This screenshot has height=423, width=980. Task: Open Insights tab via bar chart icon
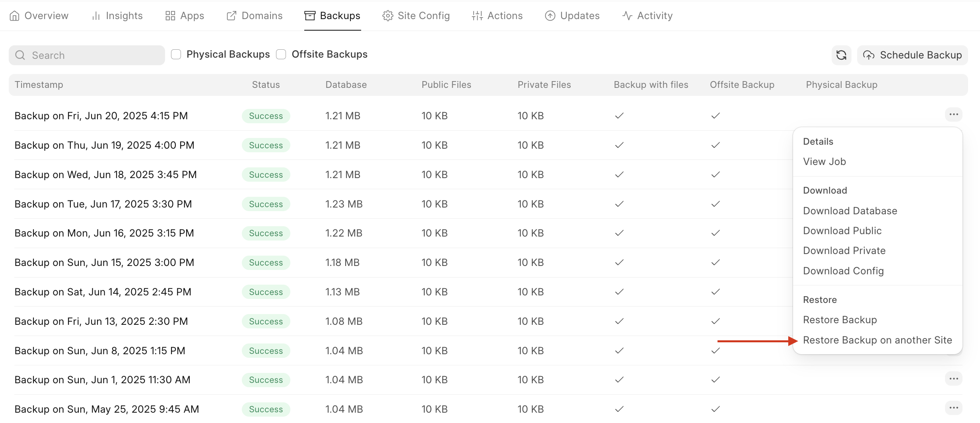[96, 16]
